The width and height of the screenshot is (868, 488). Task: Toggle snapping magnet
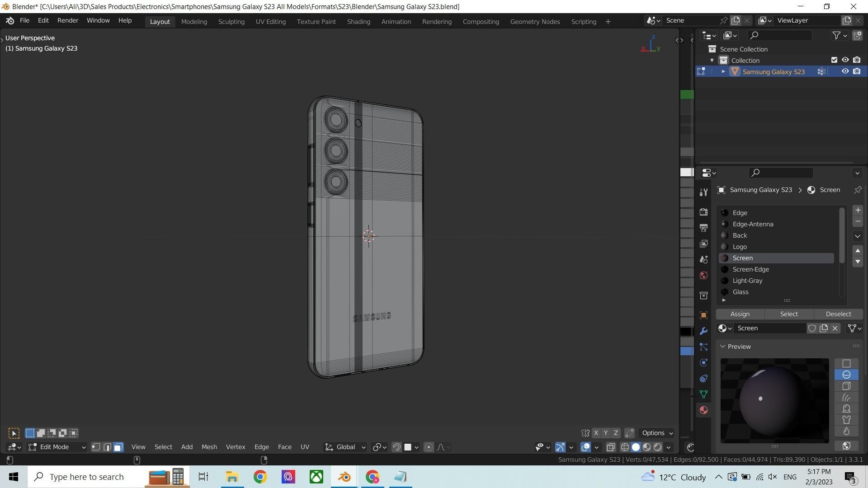[x=396, y=447]
